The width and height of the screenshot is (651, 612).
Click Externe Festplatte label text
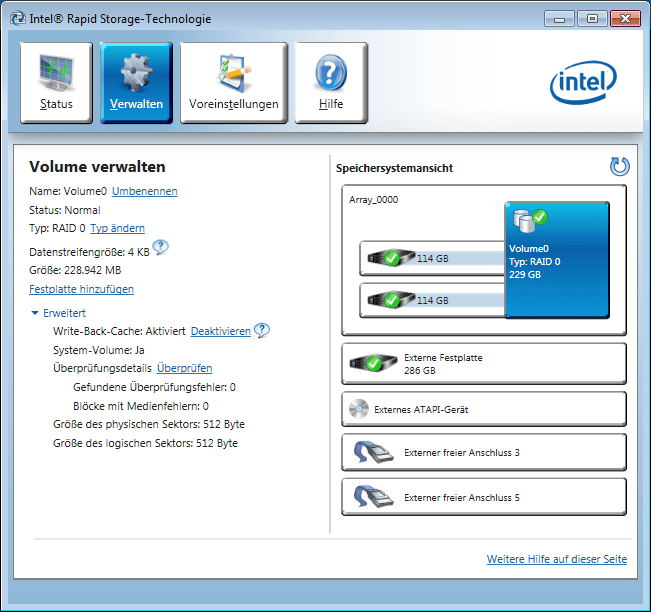point(443,357)
